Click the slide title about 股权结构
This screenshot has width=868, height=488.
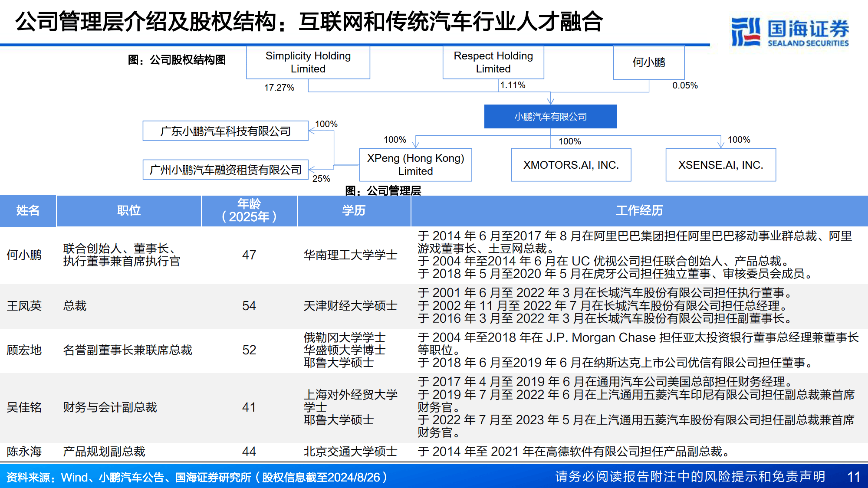point(309,23)
